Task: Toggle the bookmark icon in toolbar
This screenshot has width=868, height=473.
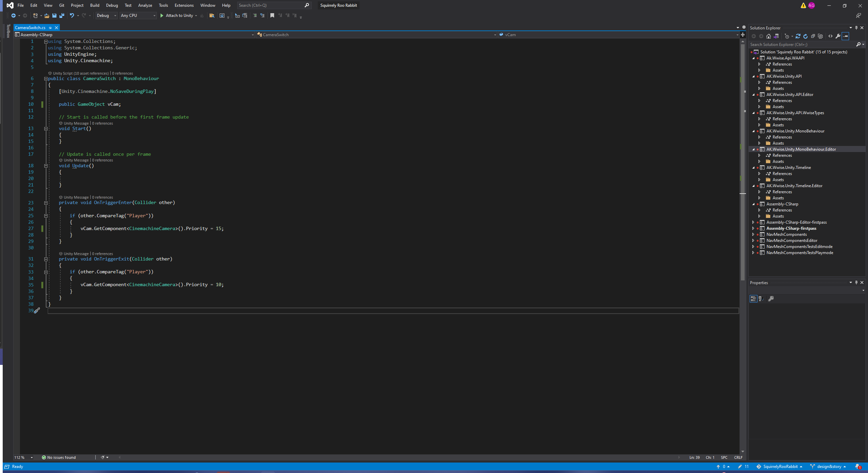Action: (272, 16)
